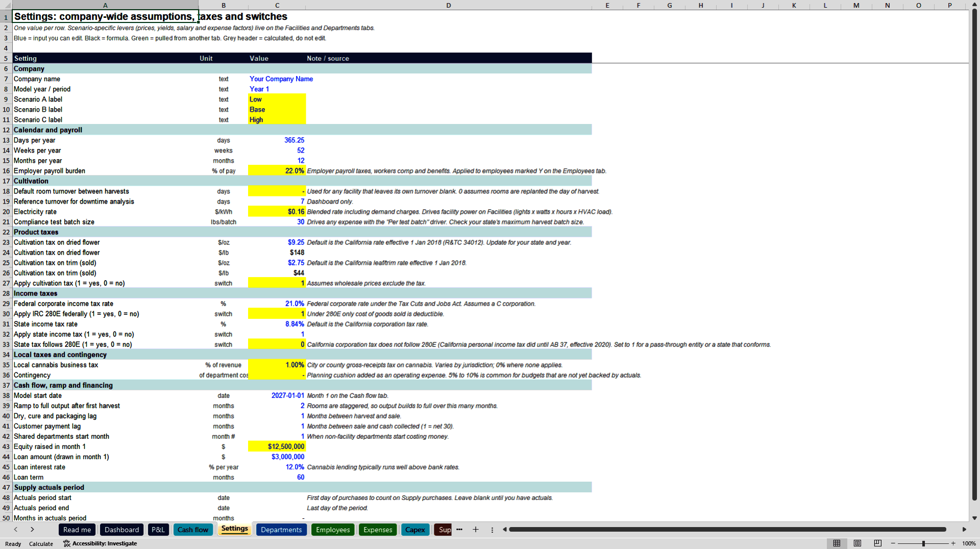Switch to Page Break Preview view
Screen dimensions: 980x549
[x=878, y=543]
